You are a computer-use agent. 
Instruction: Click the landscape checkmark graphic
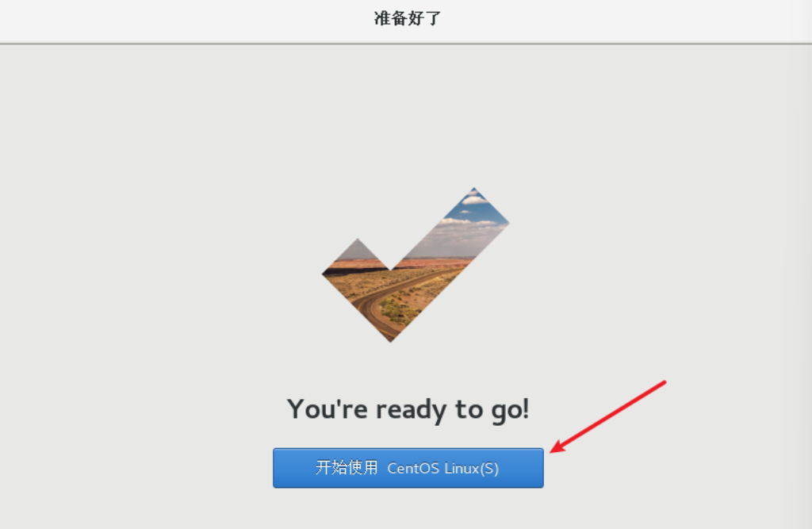pos(416,265)
